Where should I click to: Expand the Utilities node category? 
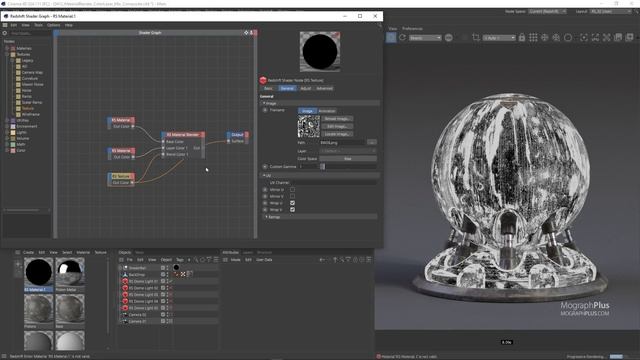click(x=7, y=120)
